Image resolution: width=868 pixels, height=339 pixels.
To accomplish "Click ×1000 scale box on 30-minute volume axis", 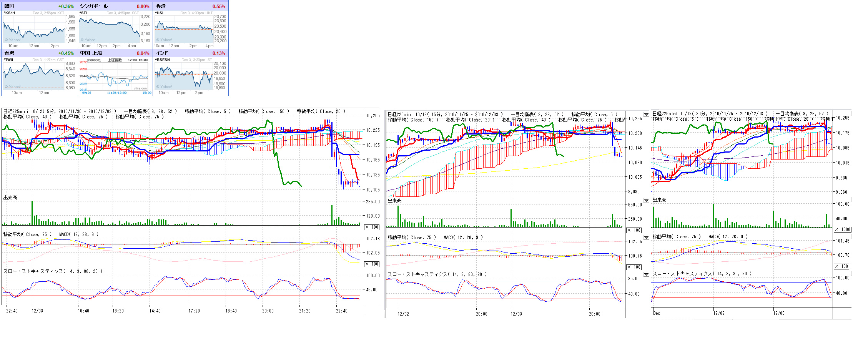I will [x=842, y=229].
